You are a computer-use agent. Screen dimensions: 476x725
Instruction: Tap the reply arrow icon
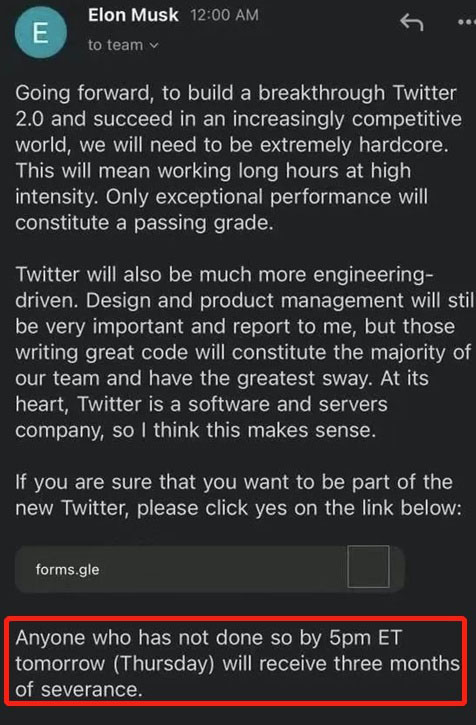(412, 22)
